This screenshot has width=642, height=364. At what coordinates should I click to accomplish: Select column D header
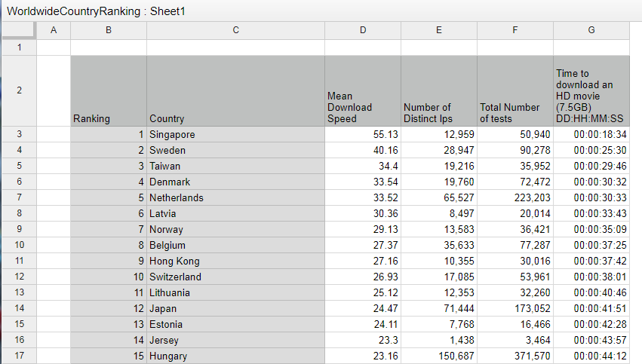[363, 30]
